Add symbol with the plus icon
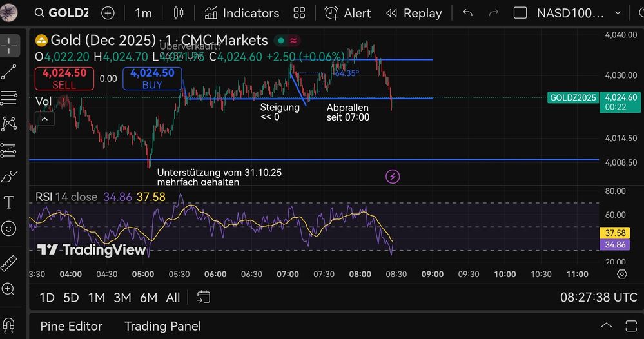 click(x=108, y=13)
